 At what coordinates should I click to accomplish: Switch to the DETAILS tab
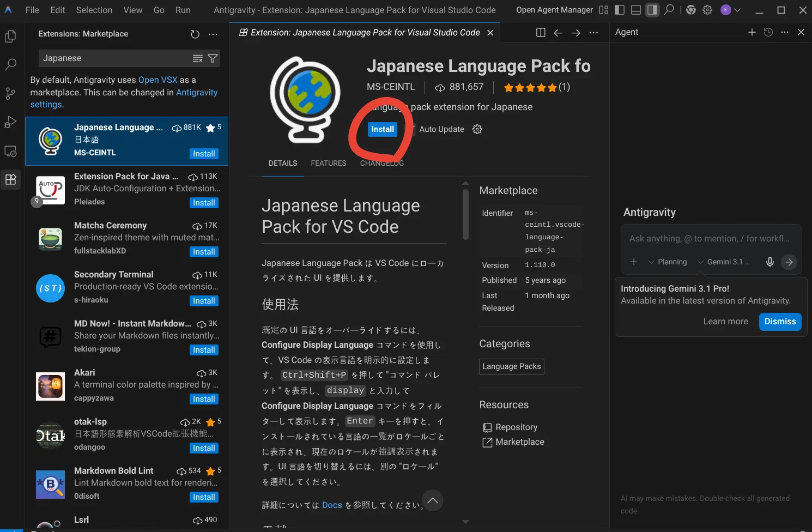point(283,163)
